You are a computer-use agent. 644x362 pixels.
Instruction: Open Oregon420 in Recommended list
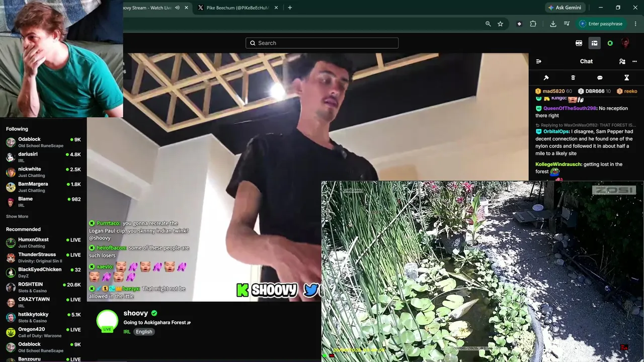tap(43, 332)
